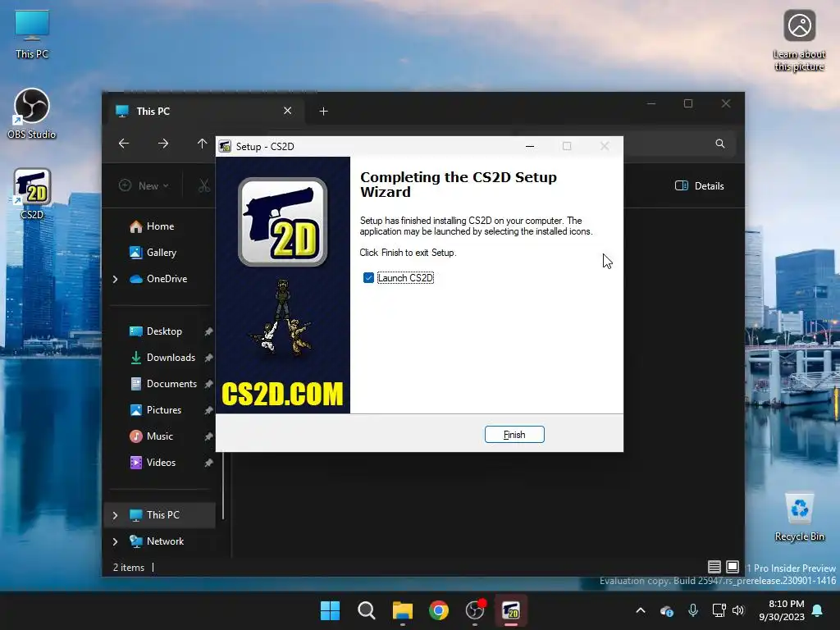The height and width of the screenshot is (630, 840).
Task: Toggle the Details pane in Explorer
Action: pos(700,186)
